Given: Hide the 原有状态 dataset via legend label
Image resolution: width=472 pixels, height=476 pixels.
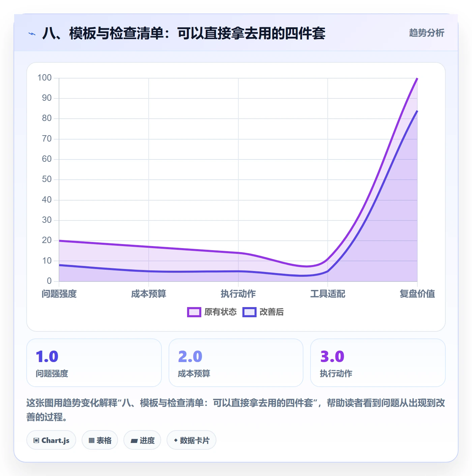Looking at the screenshot, I should (220, 312).
